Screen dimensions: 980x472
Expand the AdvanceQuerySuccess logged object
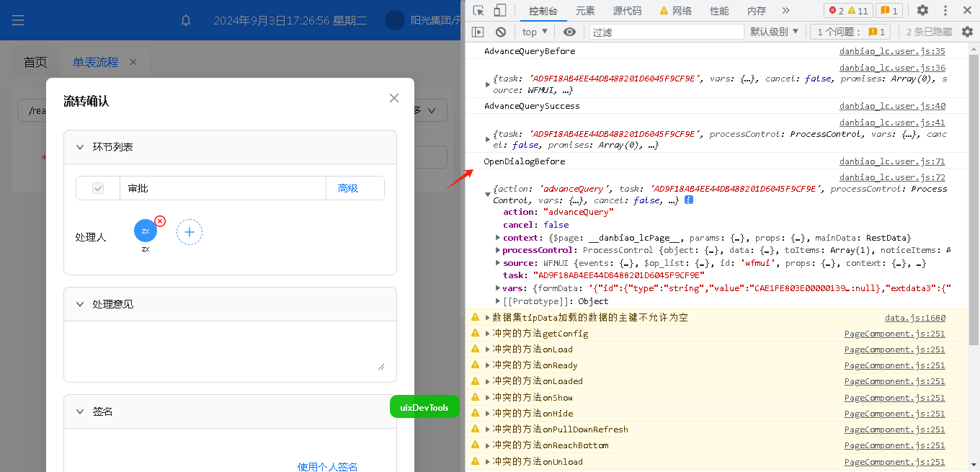(488, 139)
